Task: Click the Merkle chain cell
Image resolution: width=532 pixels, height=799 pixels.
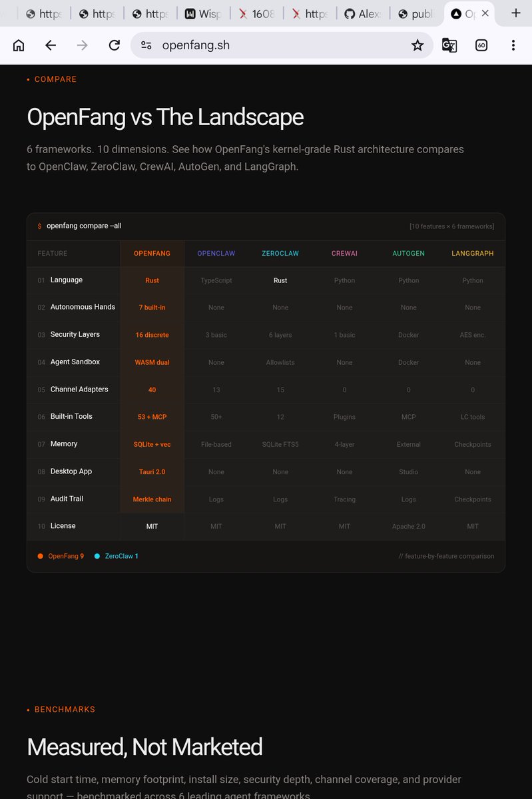Action: pos(152,499)
